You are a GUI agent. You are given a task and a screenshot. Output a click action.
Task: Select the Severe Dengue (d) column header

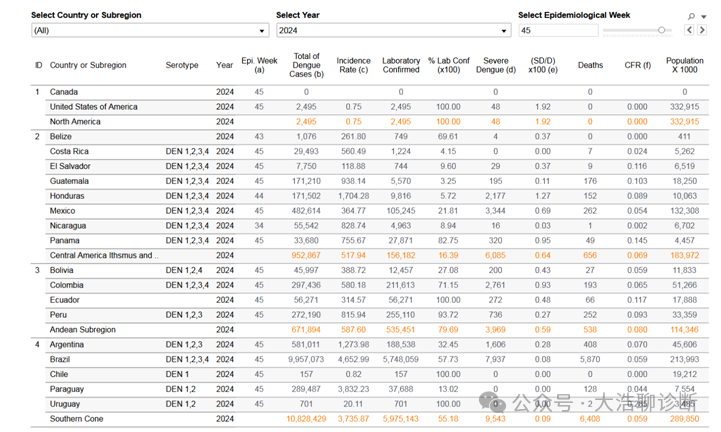pos(495,65)
